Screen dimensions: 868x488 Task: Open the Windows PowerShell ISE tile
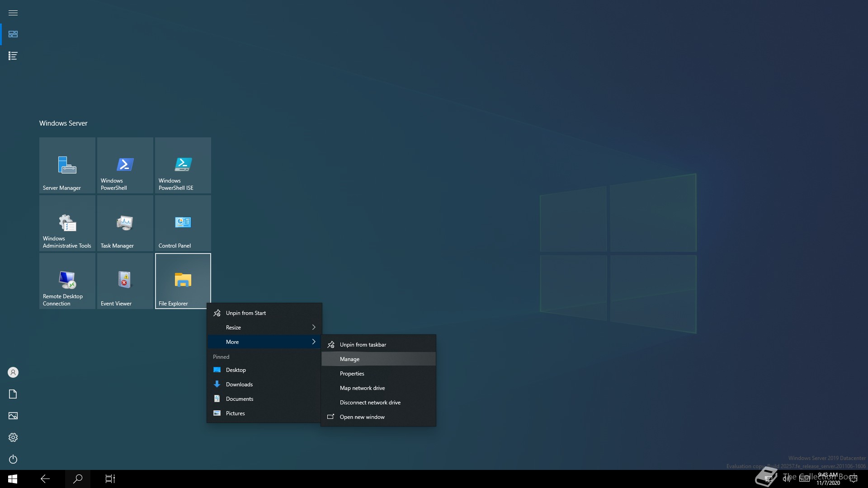click(183, 165)
